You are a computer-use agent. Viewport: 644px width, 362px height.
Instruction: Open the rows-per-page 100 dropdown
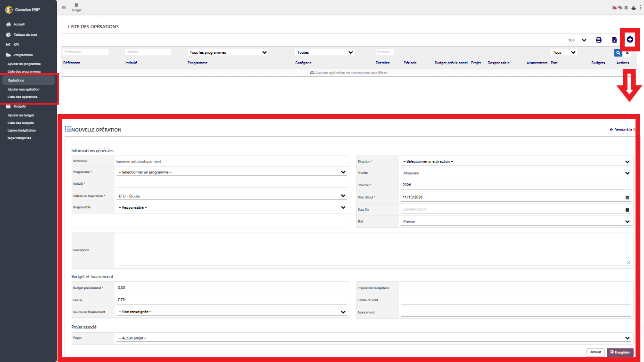(577, 41)
